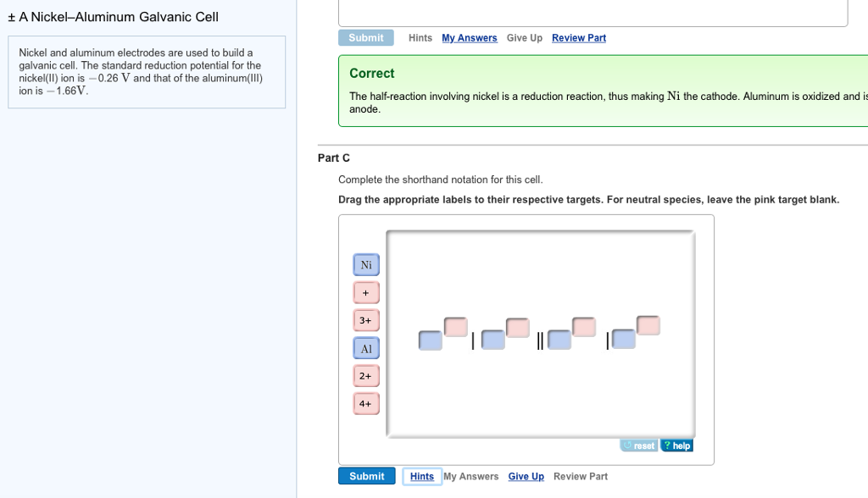Click the last pink charge target box
This screenshot has width=868, height=498.
click(648, 325)
